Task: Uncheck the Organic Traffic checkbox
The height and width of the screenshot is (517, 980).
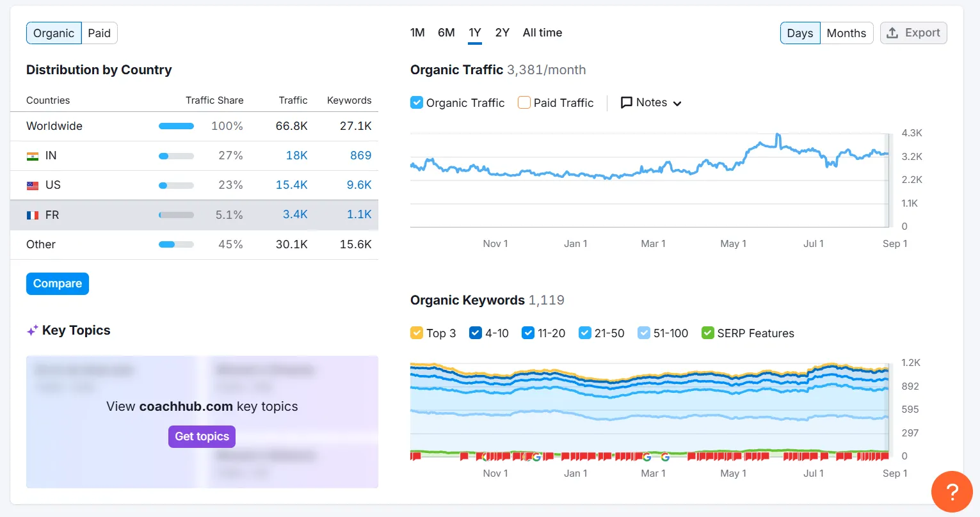Action: [x=417, y=102]
